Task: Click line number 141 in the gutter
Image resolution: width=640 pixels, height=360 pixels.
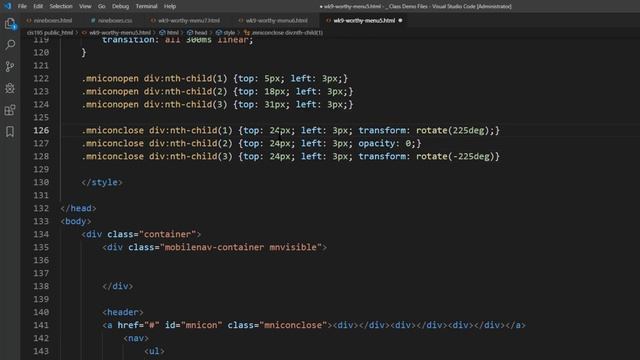Action: pyautogui.click(x=41, y=325)
